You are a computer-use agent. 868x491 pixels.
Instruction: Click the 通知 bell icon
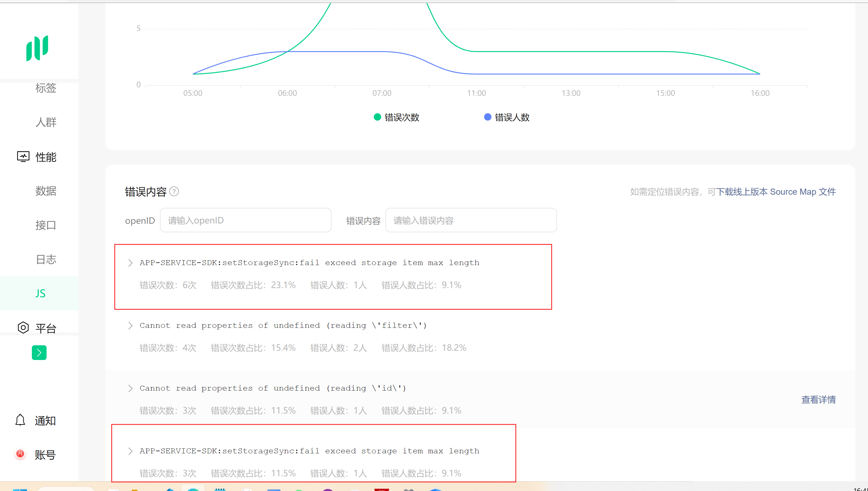(x=20, y=420)
